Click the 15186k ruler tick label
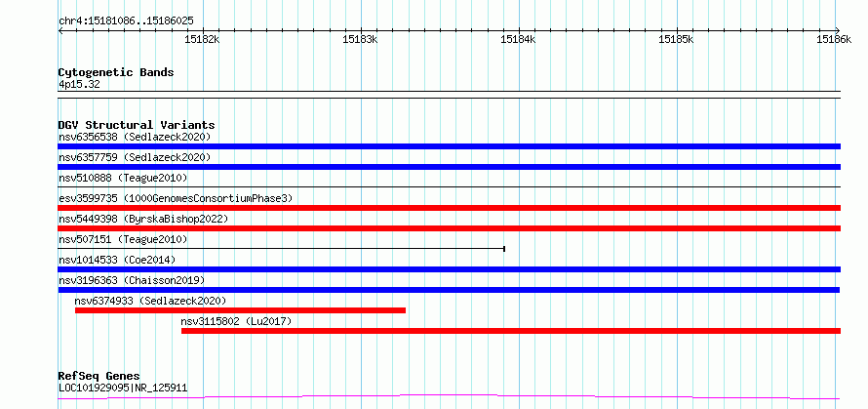 pyautogui.click(x=834, y=39)
